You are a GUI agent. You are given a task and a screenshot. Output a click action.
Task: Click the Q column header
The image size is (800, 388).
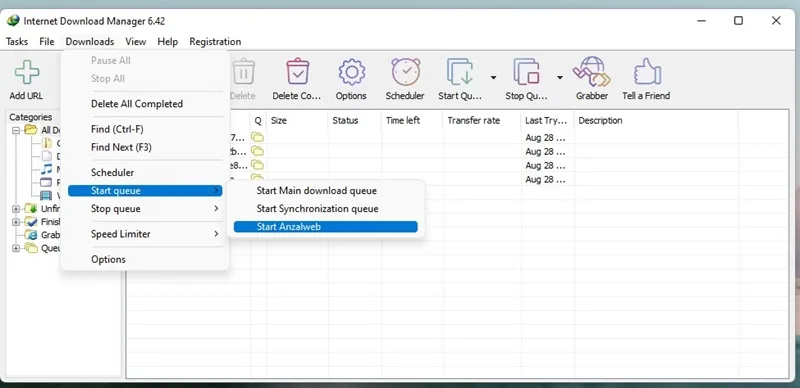click(x=258, y=121)
